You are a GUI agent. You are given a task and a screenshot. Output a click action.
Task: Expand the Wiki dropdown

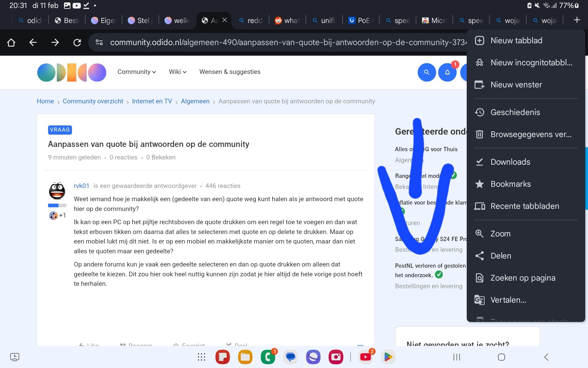[x=178, y=72]
